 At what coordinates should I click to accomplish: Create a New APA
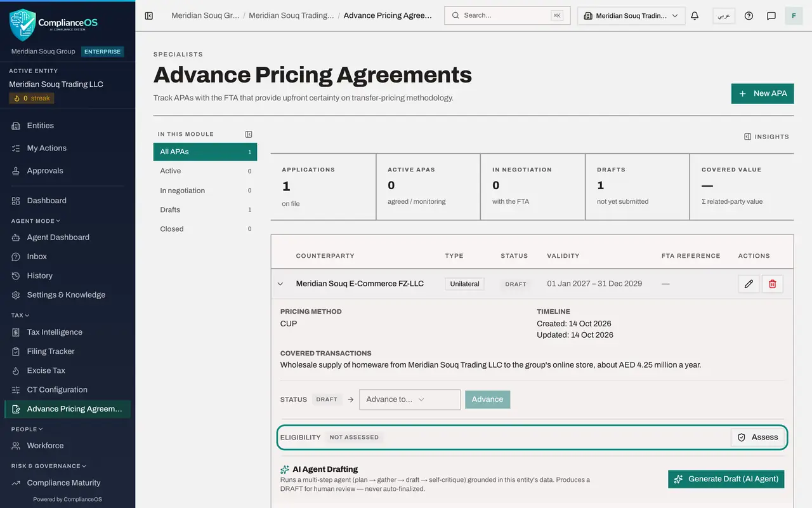click(763, 93)
